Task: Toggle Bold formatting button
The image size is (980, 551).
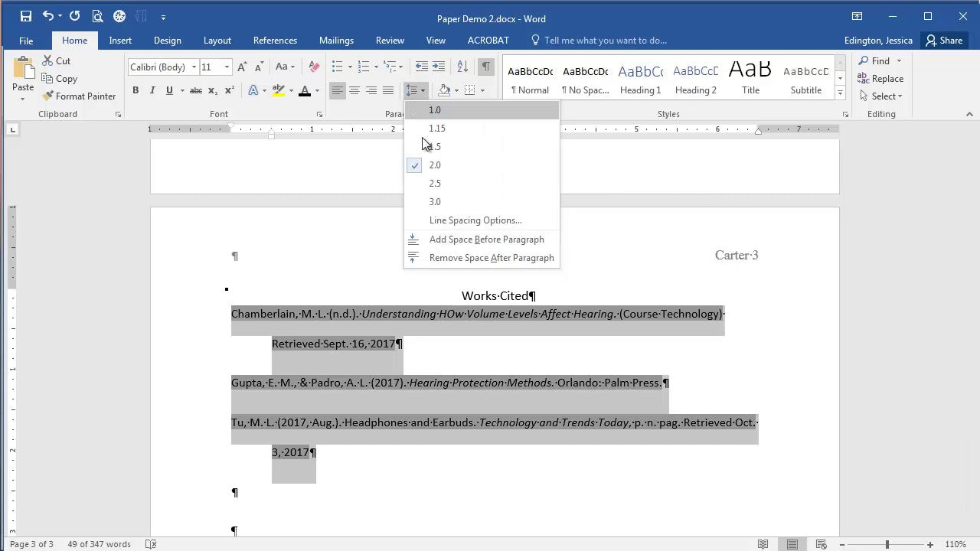Action: click(136, 90)
